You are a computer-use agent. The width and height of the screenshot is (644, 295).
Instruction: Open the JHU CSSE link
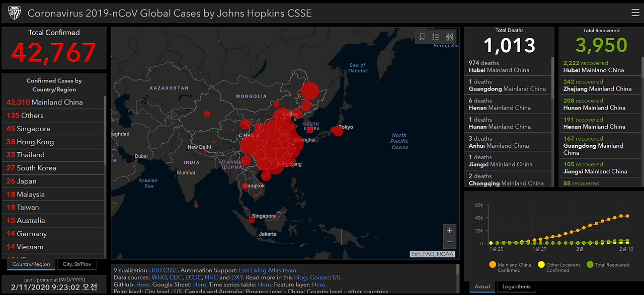coord(164,270)
